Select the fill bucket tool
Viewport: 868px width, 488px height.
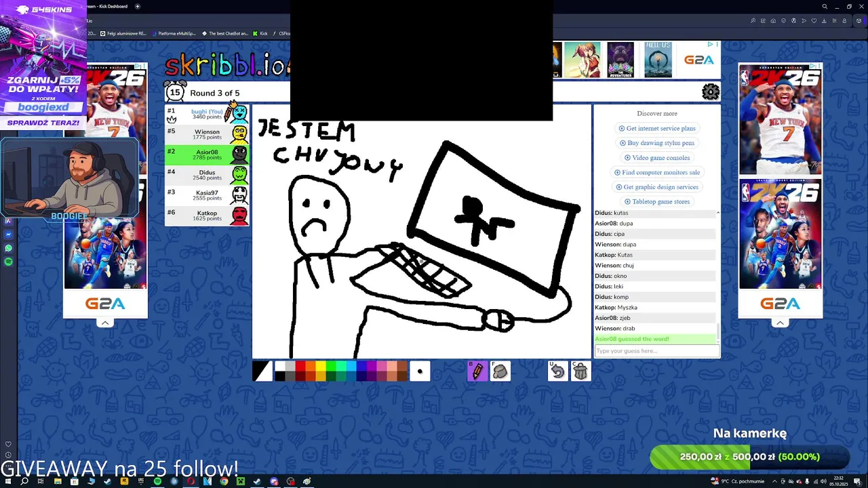click(x=500, y=371)
